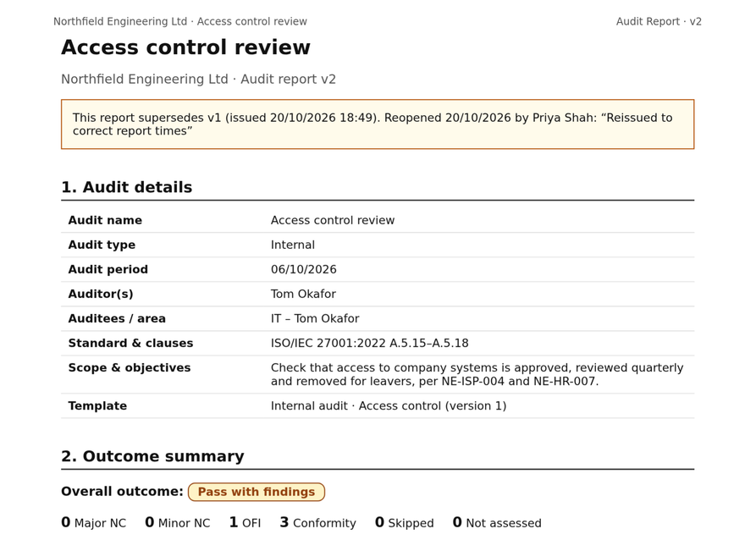756x540 pixels.
Task: Click 'Internal audit · Access control (version 1)' value
Action: click(x=389, y=406)
